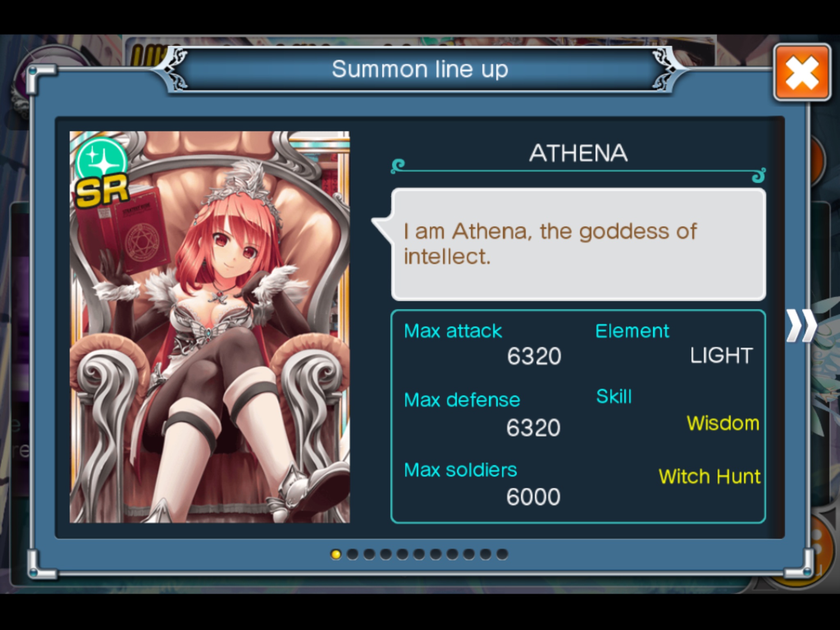Tap the ATHENA name header
Image resolution: width=840 pixels, height=630 pixels.
tap(578, 153)
